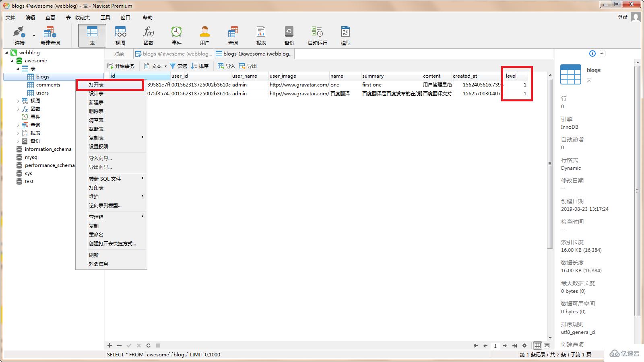Open the Report (报表) toolbar icon
This screenshot has height=362, width=644.
tap(261, 35)
